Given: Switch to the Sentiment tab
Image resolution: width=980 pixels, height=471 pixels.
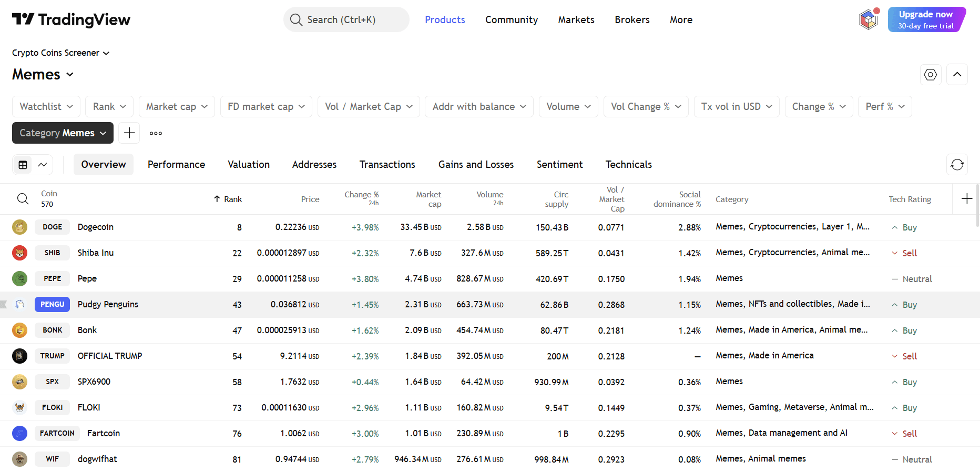Looking at the screenshot, I should pos(559,165).
